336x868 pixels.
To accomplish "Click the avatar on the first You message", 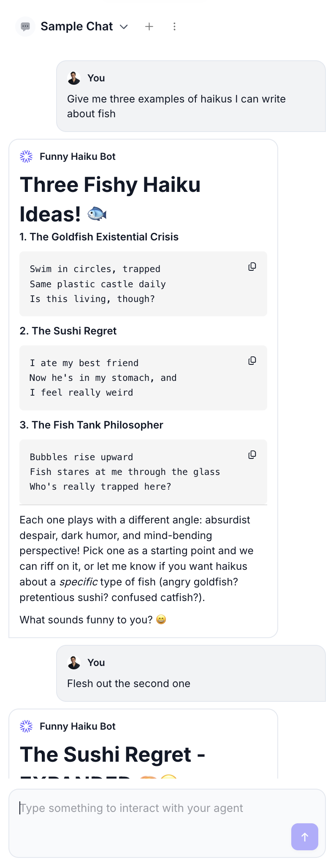I will 74,78.
